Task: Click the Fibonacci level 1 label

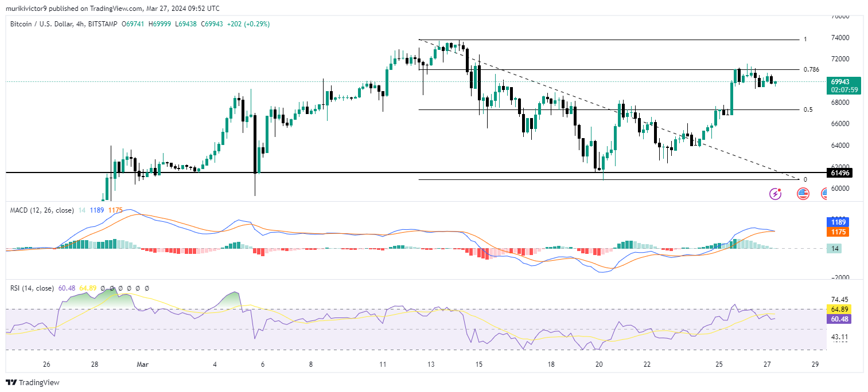Action: [x=805, y=39]
